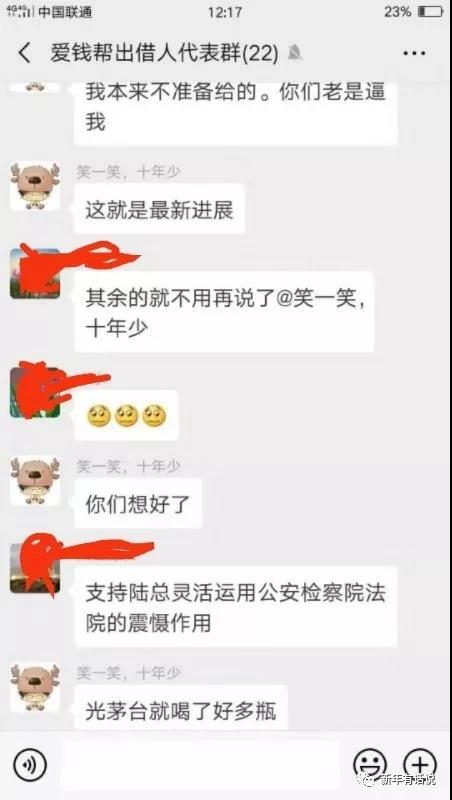Tap the message bubble 这就是最新进展
The height and width of the screenshot is (800, 452).
pyautogui.click(x=159, y=209)
